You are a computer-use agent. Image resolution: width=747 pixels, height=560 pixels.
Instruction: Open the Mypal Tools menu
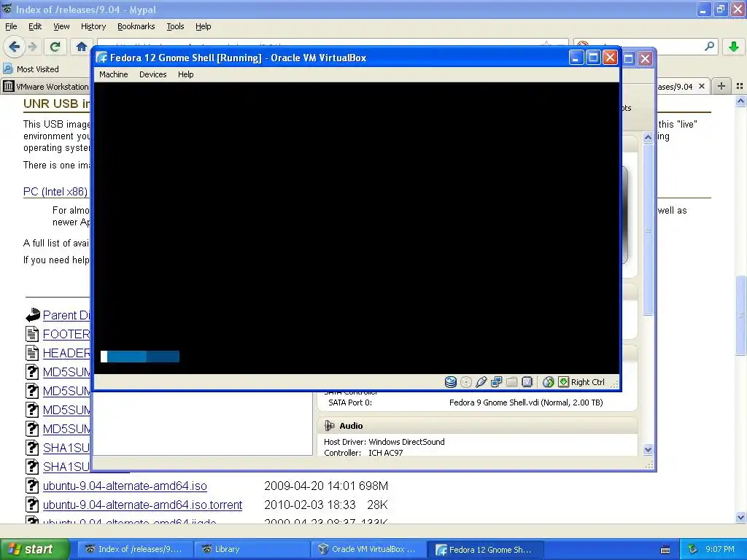[x=175, y=26]
